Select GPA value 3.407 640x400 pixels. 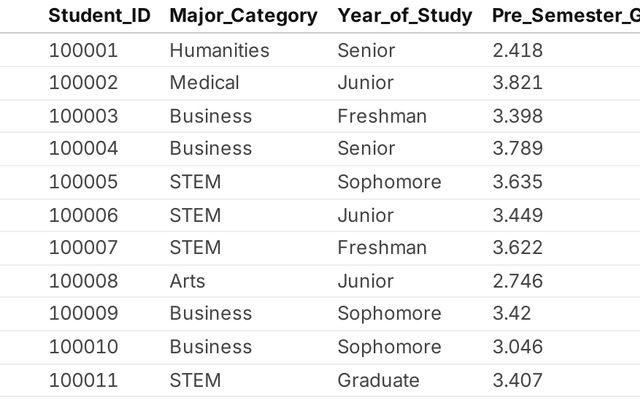[x=518, y=380]
